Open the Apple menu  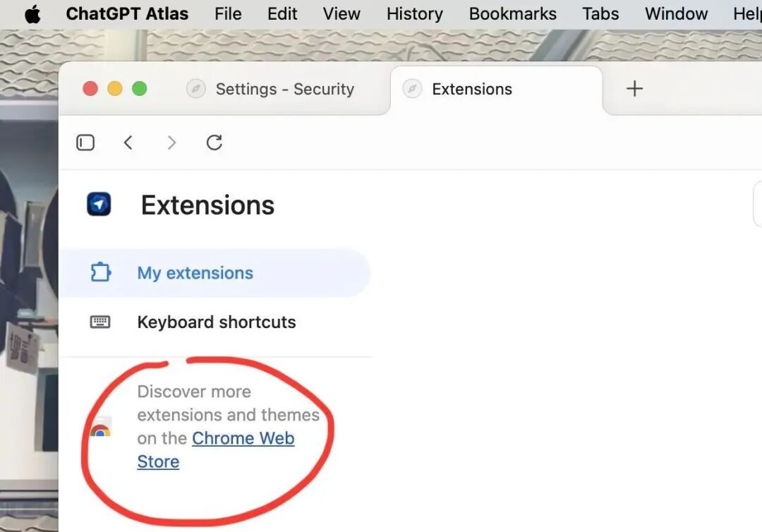(x=32, y=14)
